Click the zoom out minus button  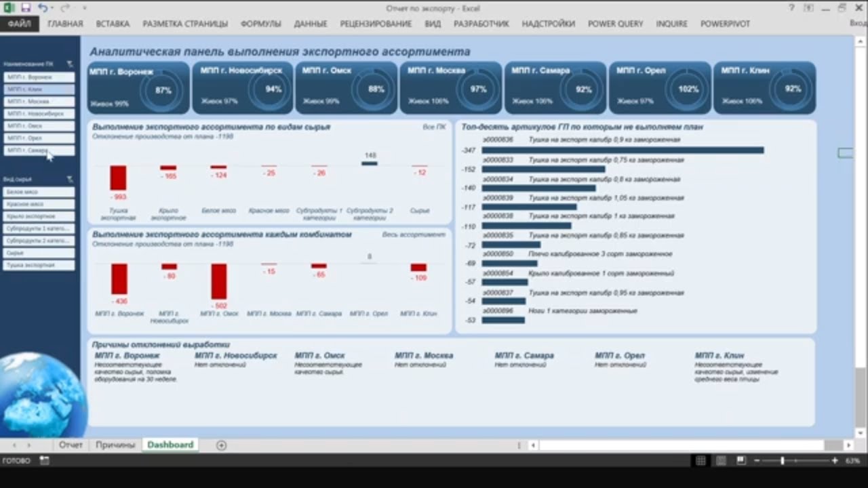tap(756, 461)
